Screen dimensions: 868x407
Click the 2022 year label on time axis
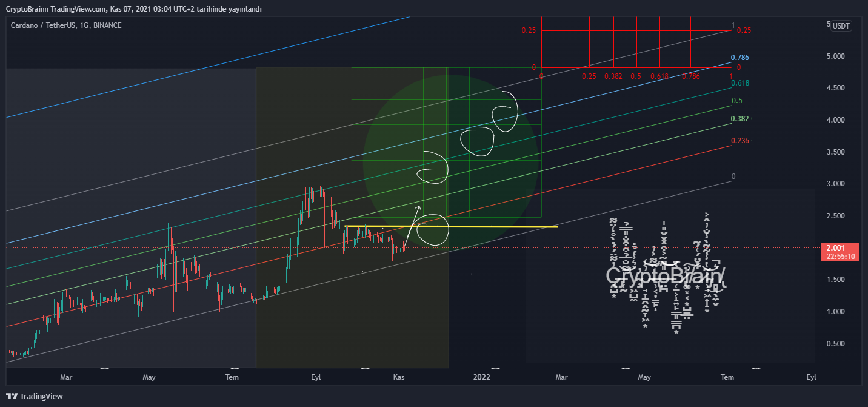(x=481, y=377)
